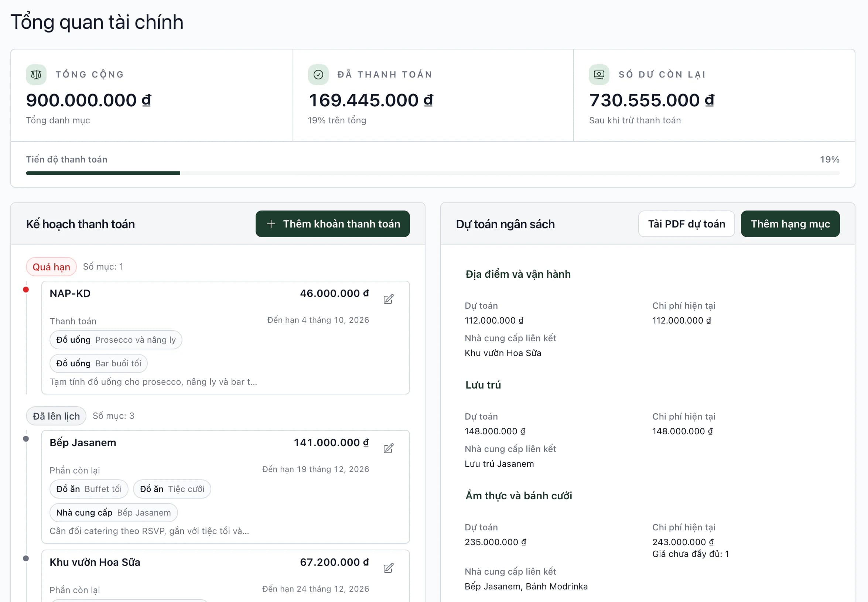Click the 900.000.000 đ total amount
The image size is (868, 602).
click(x=89, y=100)
